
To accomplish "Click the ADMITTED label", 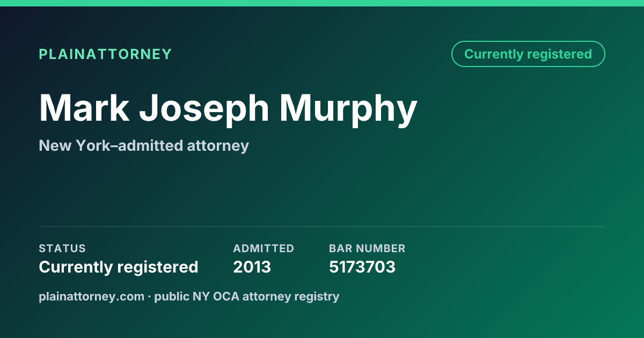I will click(x=264, y=248).
